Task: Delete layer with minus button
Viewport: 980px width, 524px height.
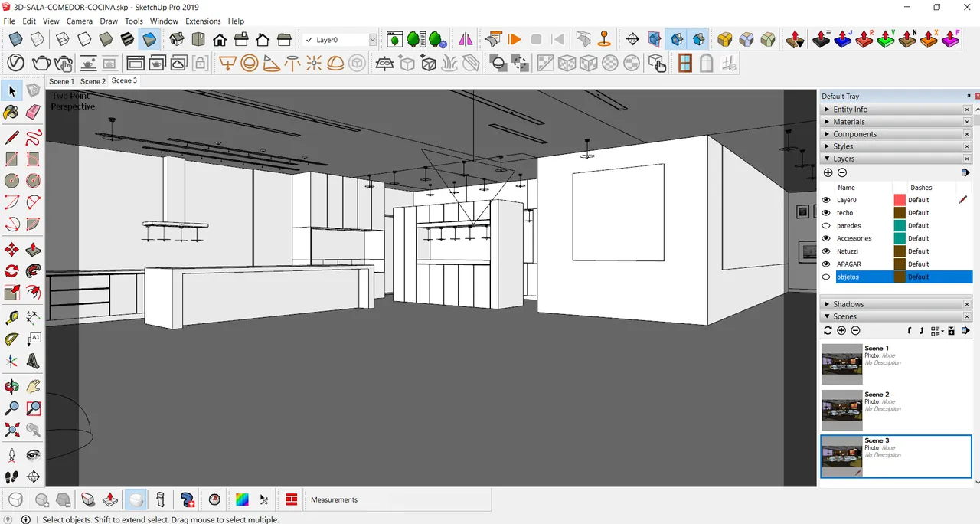Action: 842,173
